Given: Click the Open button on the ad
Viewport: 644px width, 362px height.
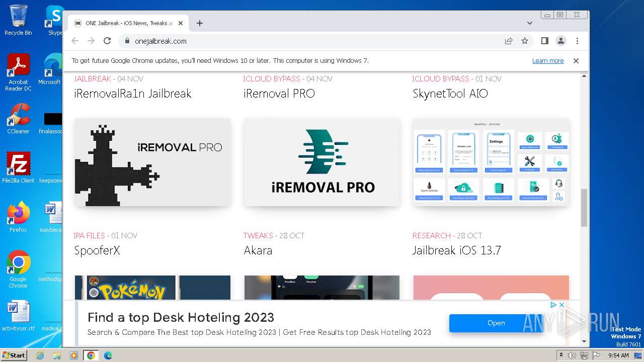Looking at the screenshot, I should [496, 323].
